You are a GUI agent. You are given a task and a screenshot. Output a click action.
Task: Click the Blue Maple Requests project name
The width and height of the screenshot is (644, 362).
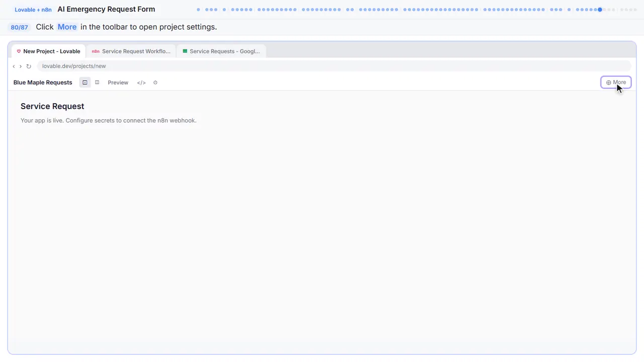point(43,82)
